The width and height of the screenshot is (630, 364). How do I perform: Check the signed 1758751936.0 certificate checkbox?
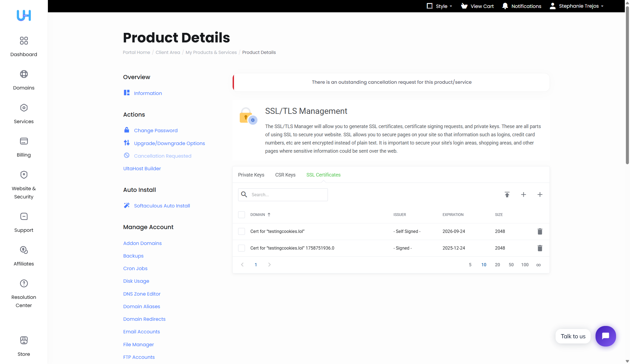241,248
